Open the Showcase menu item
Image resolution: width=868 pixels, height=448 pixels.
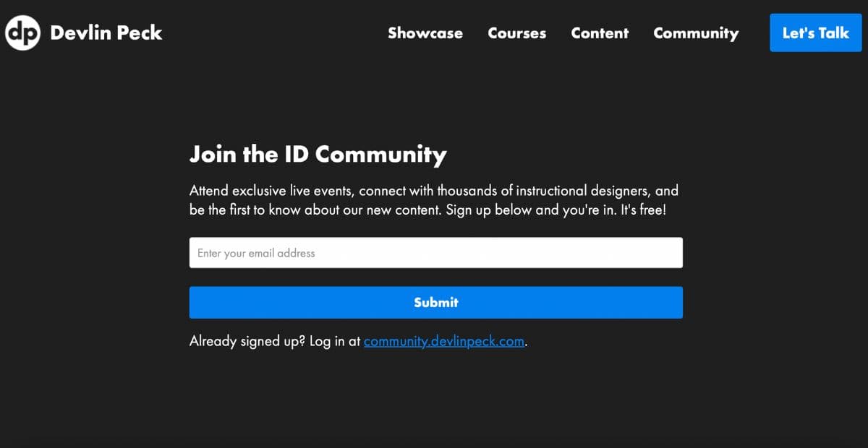pos(425,33)
